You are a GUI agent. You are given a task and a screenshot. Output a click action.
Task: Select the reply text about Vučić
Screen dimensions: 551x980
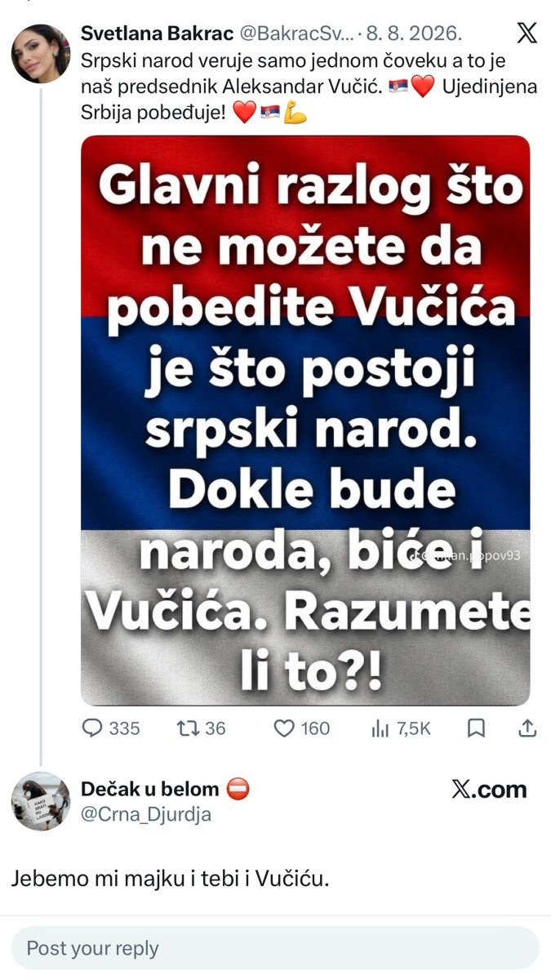(171, 879)
